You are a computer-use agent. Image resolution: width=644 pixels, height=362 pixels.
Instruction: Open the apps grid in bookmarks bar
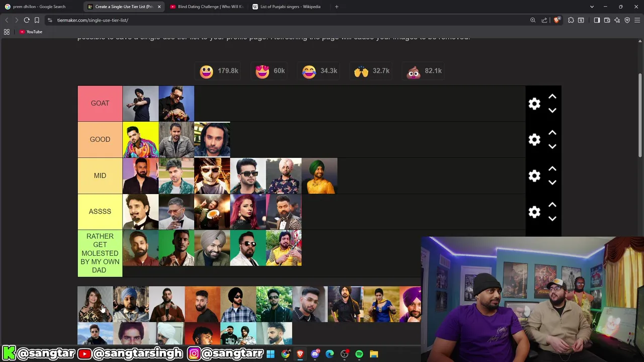click(7, 32)
